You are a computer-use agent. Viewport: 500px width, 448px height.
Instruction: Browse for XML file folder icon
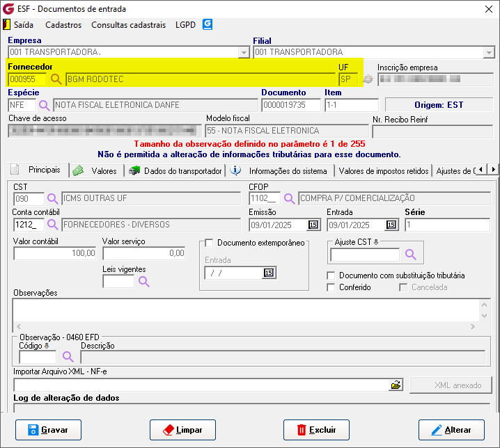click(396, 385)
